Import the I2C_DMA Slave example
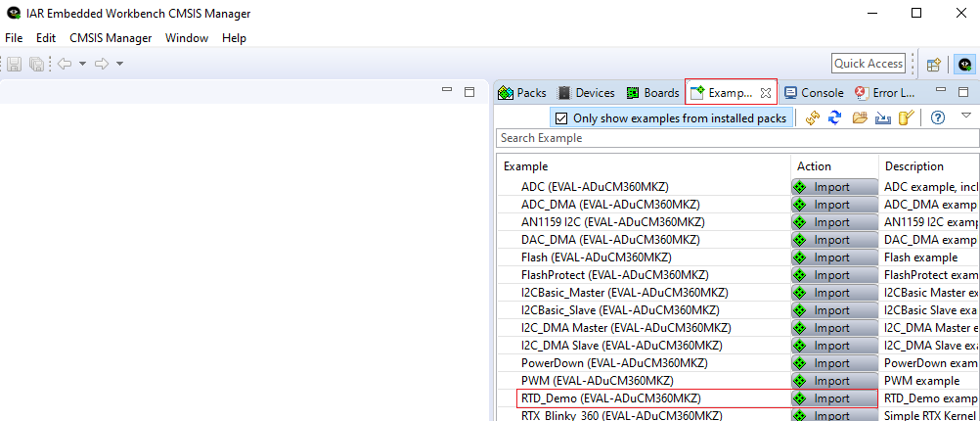Viewport: 980px width, 421px height. [x=834, y=346]
